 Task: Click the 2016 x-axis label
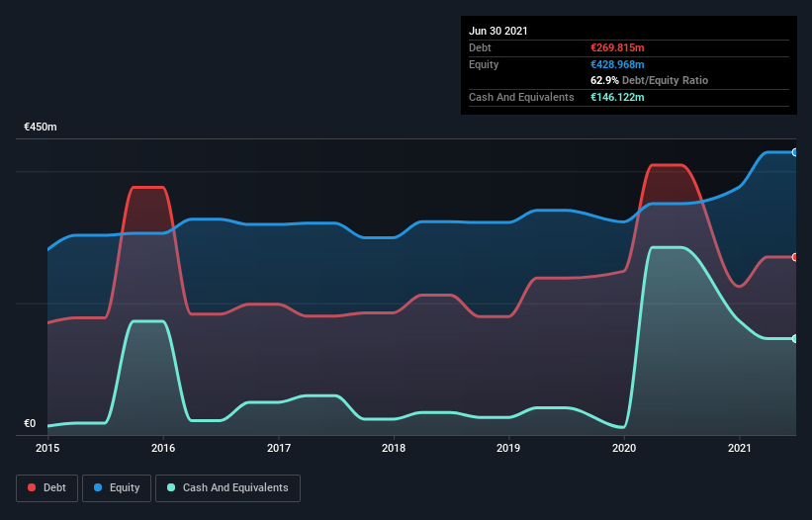point(163,448)
